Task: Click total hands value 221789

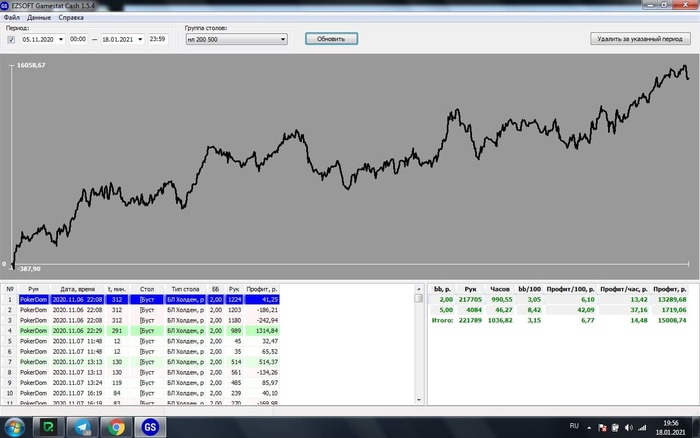Action: [470, 320]
